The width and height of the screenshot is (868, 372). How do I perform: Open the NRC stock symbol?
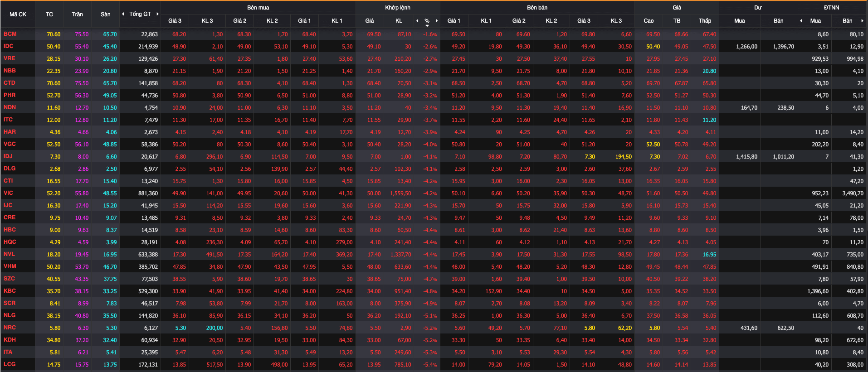click(x=10, y=328)
